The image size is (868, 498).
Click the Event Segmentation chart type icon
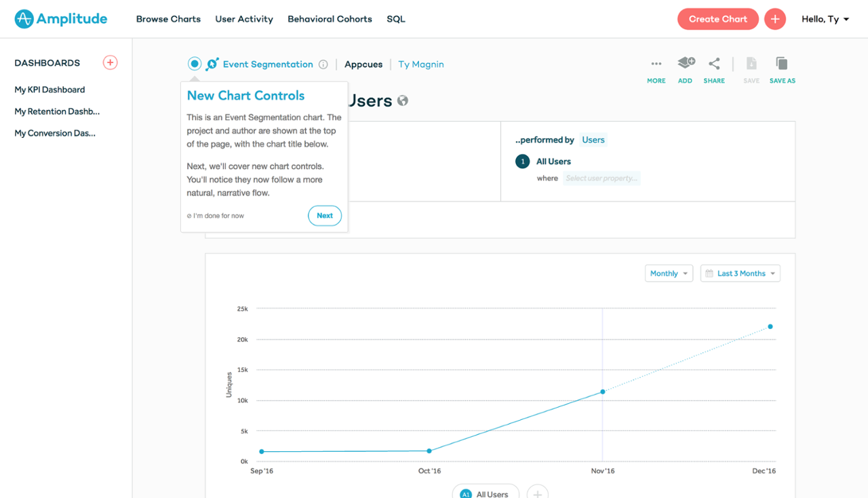(x=212, y=64)
